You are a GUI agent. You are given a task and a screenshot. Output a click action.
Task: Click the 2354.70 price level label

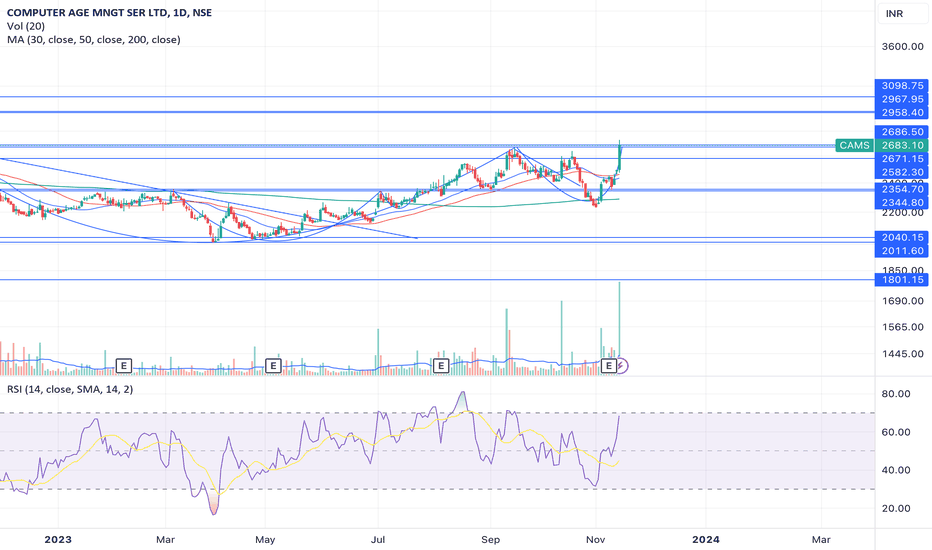[x=902, y=189]
